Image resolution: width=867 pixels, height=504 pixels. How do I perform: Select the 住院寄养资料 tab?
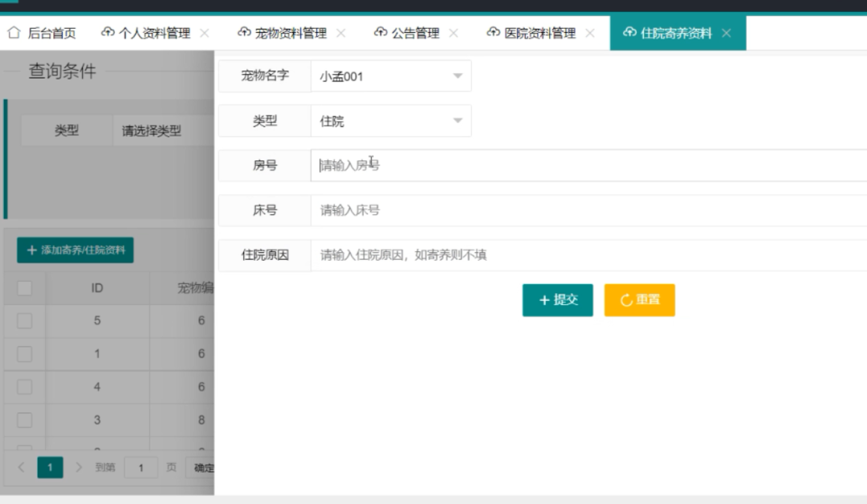click(x=676, y=33)
